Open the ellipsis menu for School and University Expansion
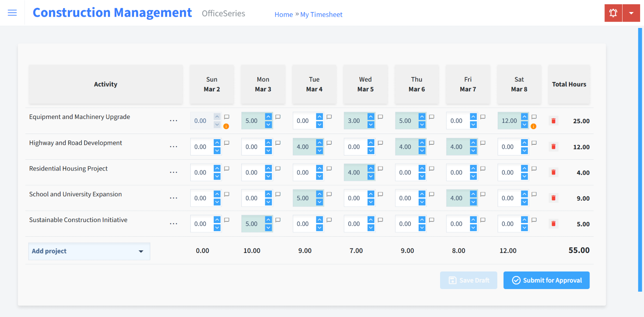 click(x=173, y=198)
